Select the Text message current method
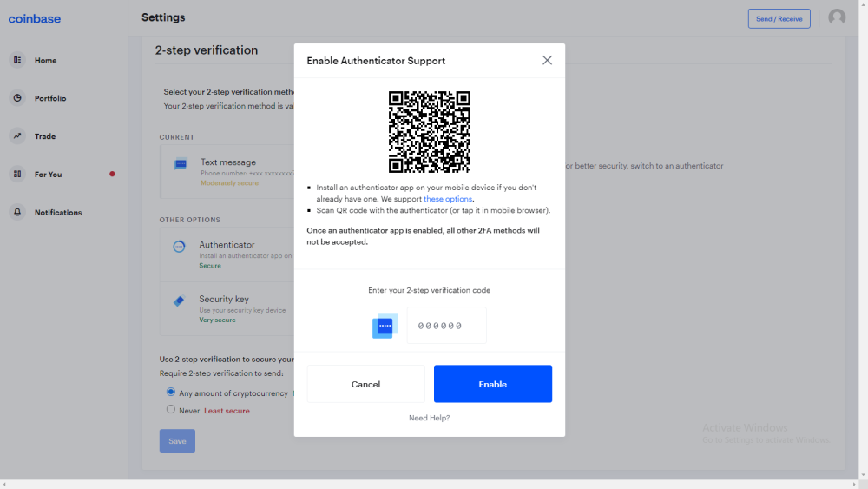868x489 pixels. 228,162
